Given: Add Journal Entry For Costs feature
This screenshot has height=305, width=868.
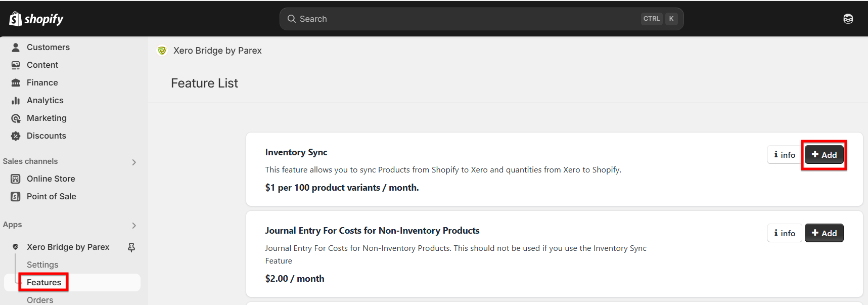Looking at the screenshot, I should pos(824,233).
